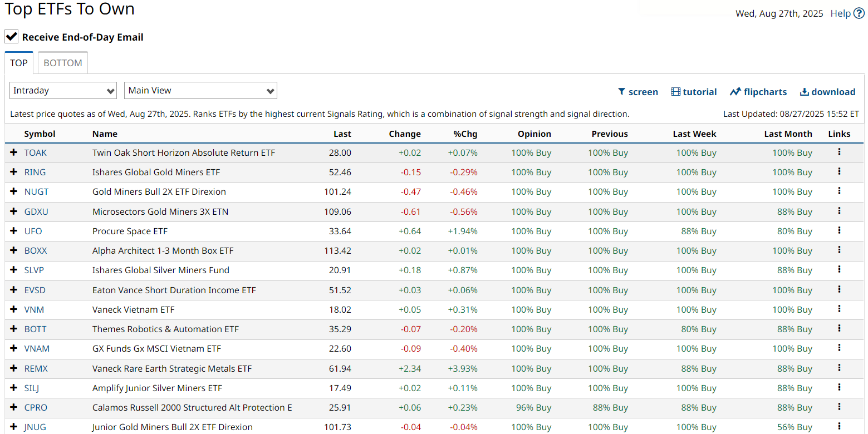Expand the BOXX row
Viewport: 868px width, 434px height.
pyautogui.click(x=14, y=250)
